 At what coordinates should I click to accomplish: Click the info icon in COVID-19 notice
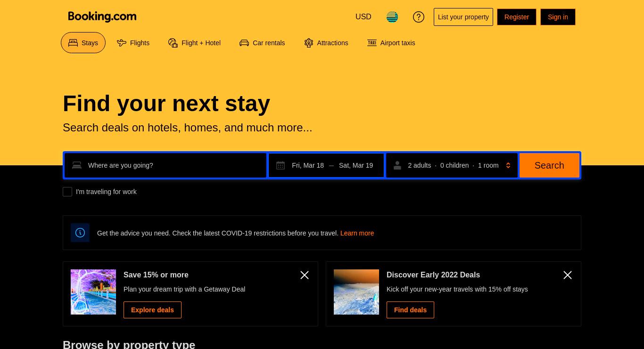pos(80,233)
